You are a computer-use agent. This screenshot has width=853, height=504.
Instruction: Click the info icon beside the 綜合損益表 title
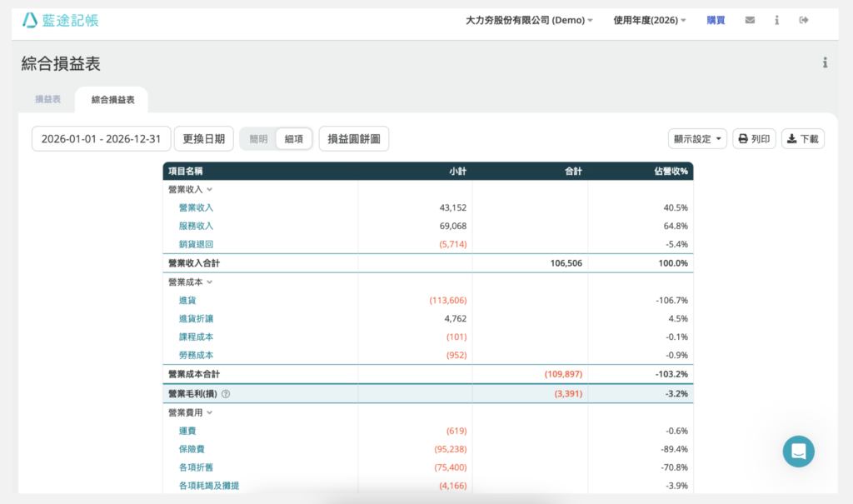coord(825,62)
